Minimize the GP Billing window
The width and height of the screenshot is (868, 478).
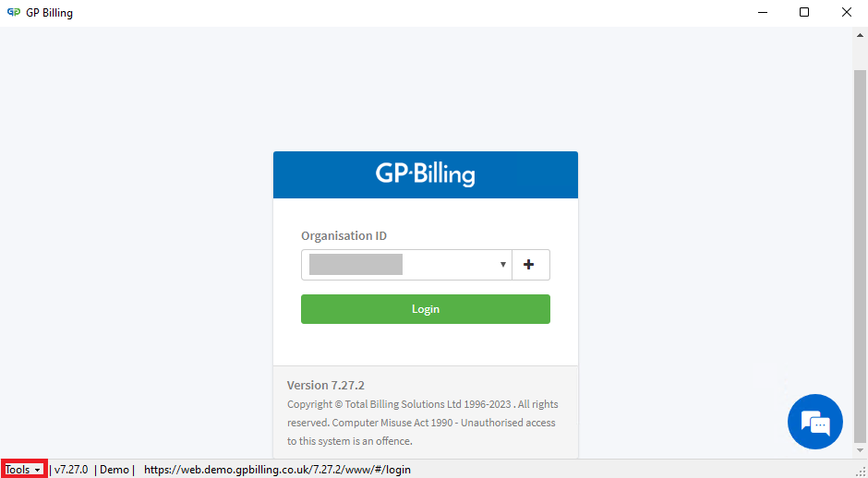pos(762,12)
